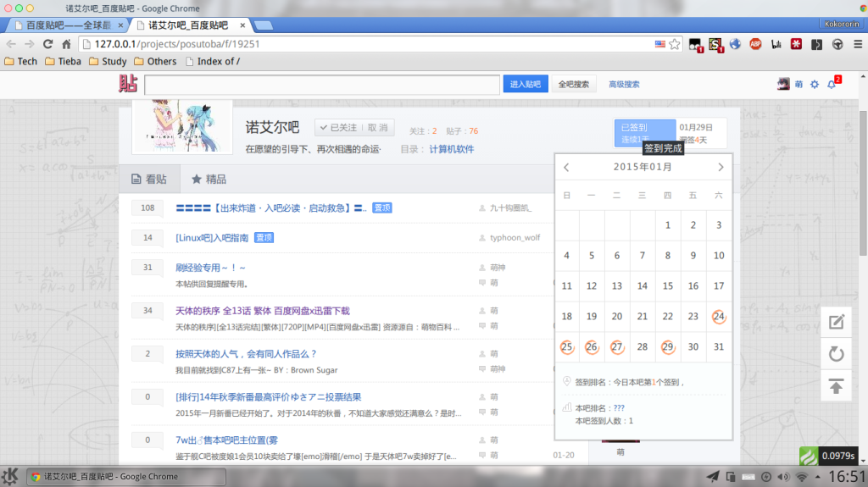
Task: Select the 诺艾尔吧 browser tab
Action: click(188, 25)
